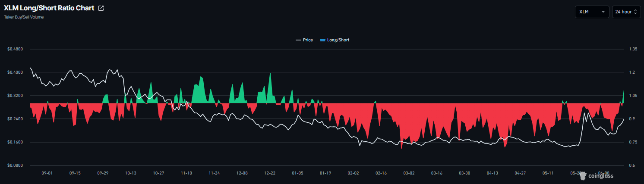Open the XLM coin dropdown

coord(592,12)
